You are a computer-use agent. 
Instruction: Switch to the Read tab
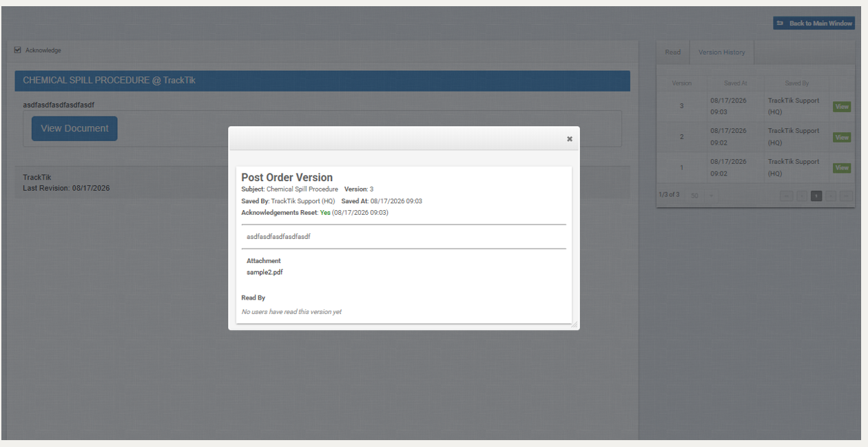click(672, 52)
